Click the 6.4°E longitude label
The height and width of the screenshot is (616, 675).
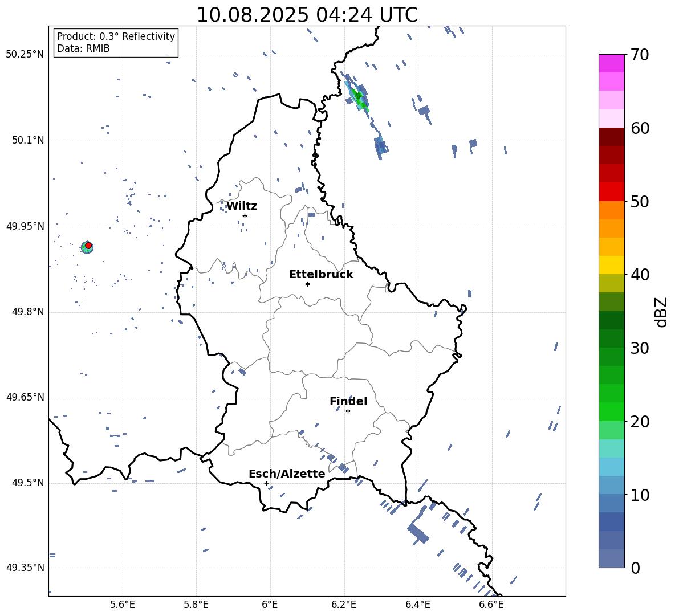(x=417, y=605)
